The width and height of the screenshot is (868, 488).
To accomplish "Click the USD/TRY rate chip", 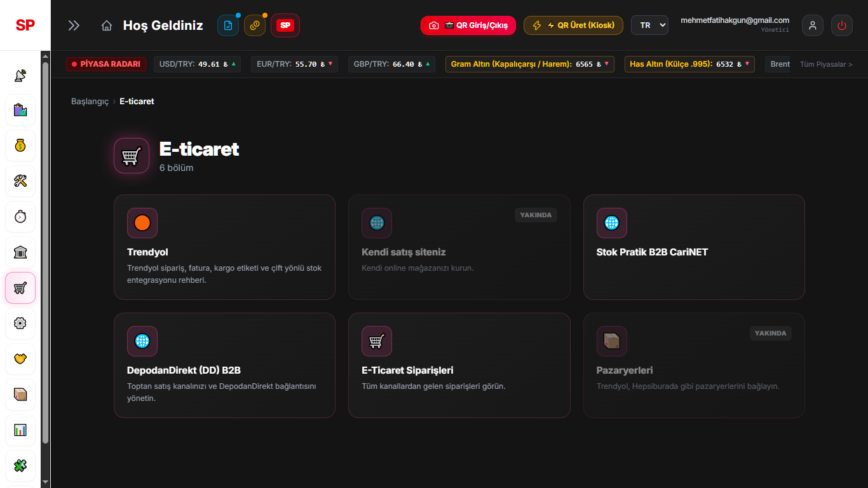I will click(197, 64).
